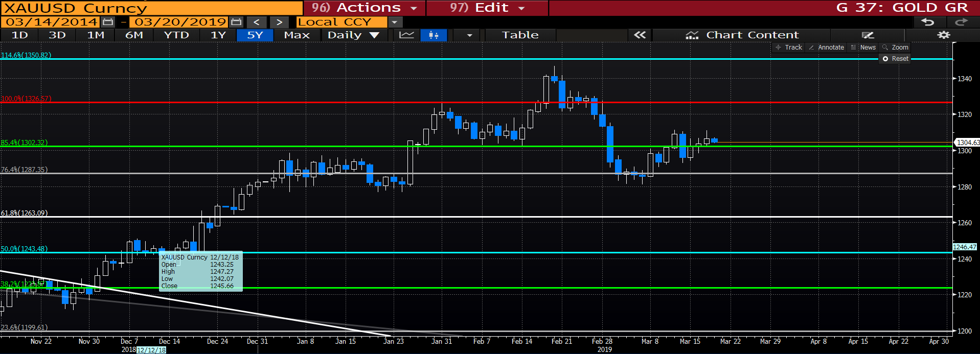Viewport: 980px width, 354px height.
Task: Select the 1Y time range
Action: point(218,35)
